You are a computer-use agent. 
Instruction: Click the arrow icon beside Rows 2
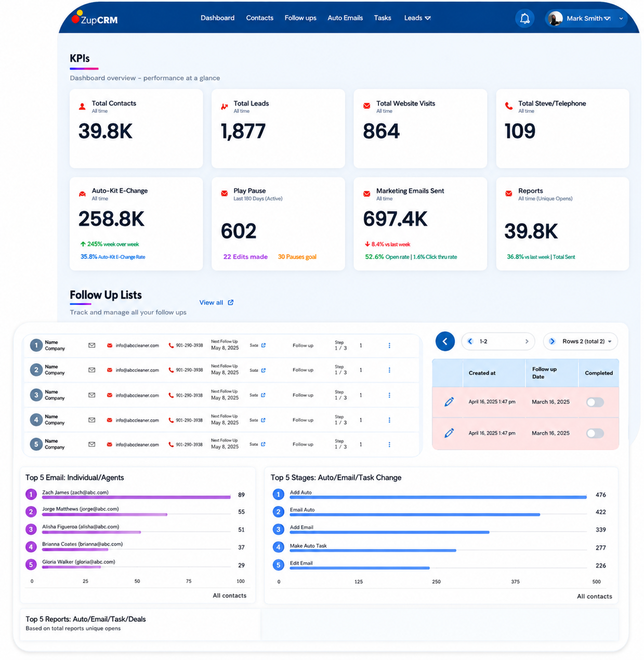pos(552,341)
